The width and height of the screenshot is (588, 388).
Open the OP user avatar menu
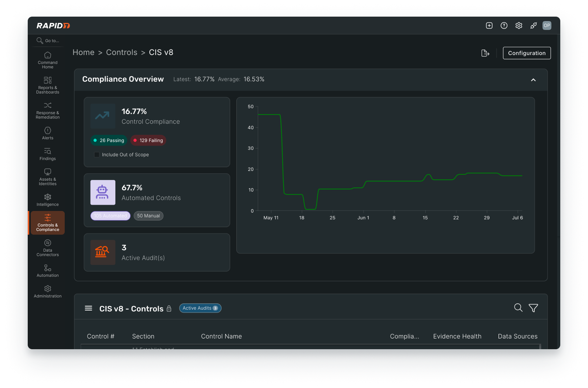click(547, 25)
